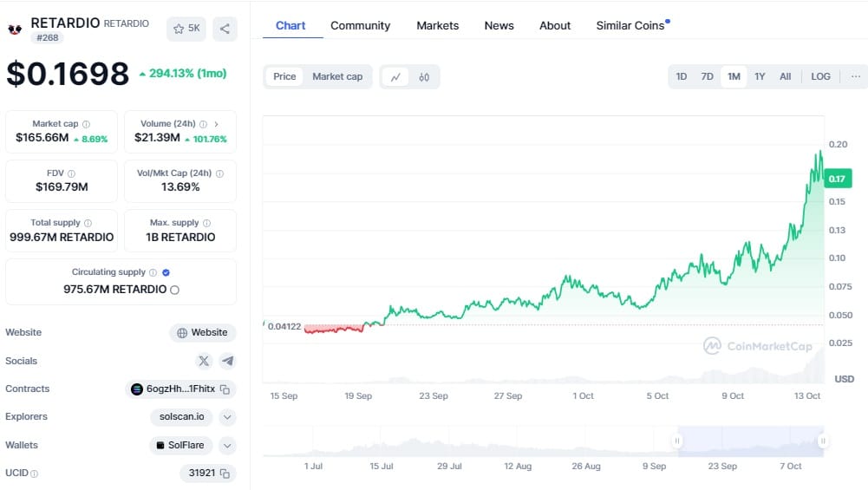Enable LOG scale on chart
Screen dimensions: 868x490
pyautogui.click(x=820, y=76)
